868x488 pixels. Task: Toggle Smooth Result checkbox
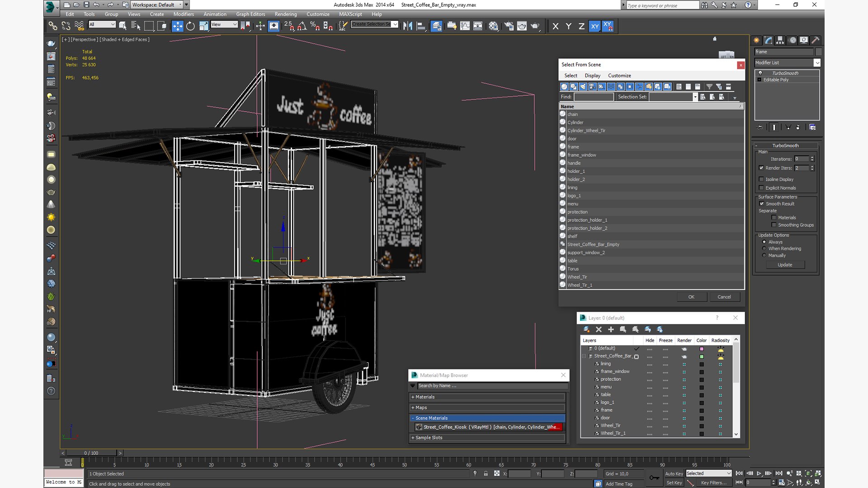point(761,204)
